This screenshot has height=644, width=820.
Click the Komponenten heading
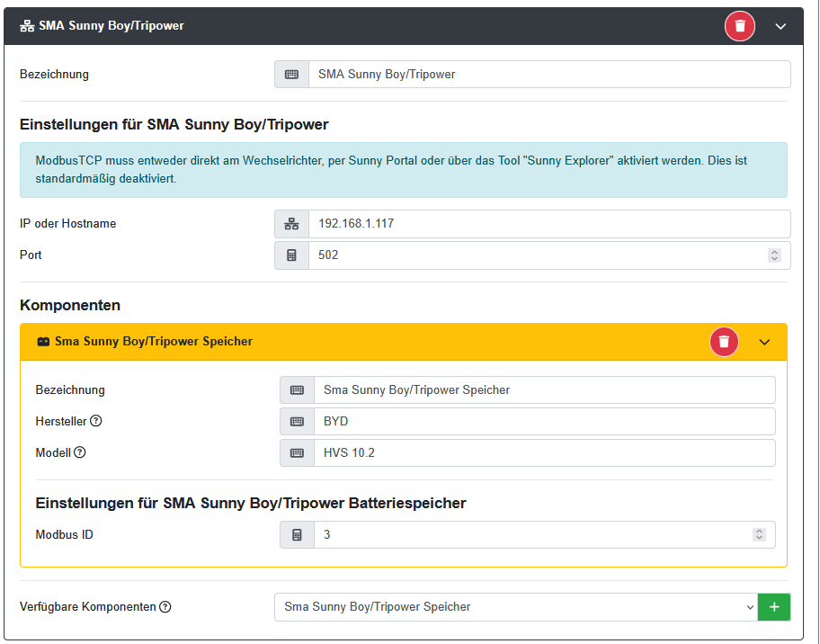[x=70, y=305]
